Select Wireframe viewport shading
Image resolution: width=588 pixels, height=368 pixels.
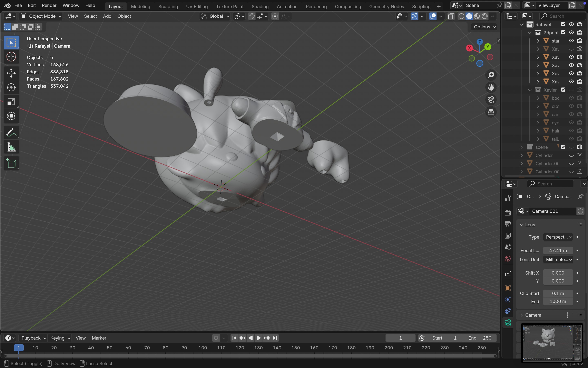[461, 16]
